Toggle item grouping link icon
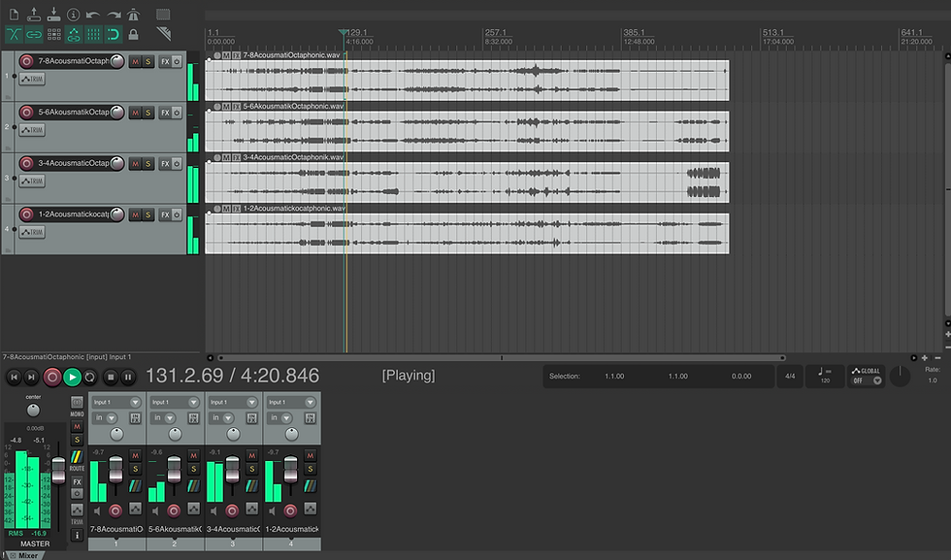951x560 pixels. [x=33, y=34]
